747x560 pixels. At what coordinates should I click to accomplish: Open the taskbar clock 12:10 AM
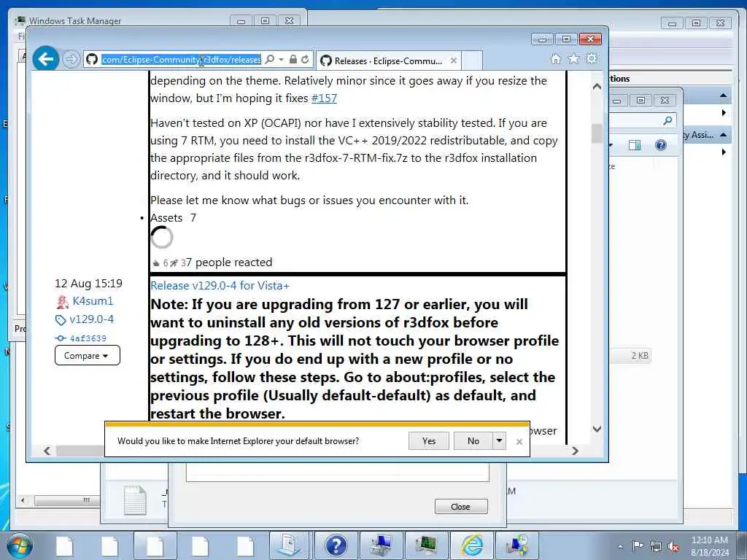point(709,546)
